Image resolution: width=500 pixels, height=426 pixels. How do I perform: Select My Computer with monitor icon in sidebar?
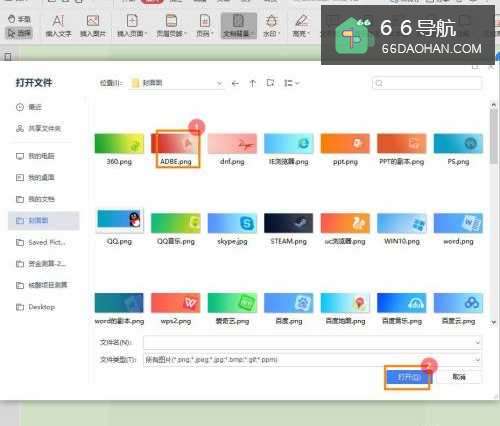pos(35,156)
